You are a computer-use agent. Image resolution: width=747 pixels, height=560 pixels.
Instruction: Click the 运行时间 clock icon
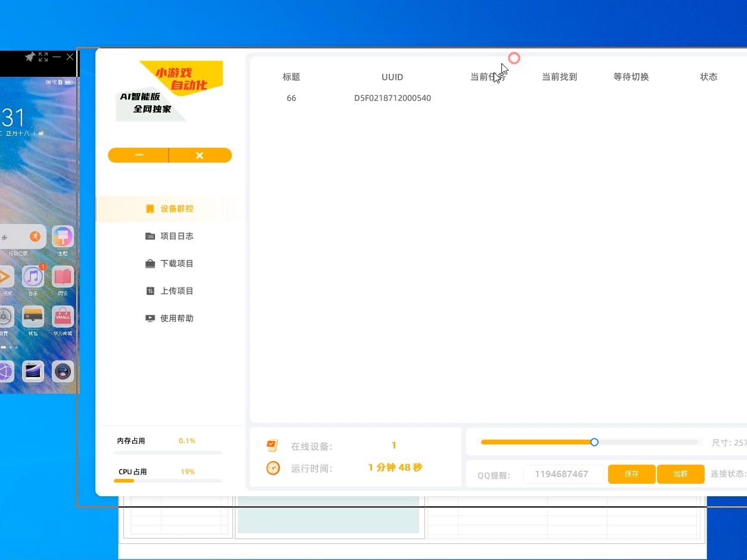pos(272,468)
